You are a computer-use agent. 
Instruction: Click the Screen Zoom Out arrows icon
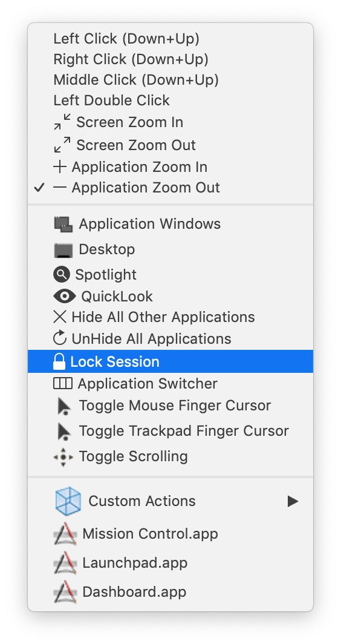[62, 145]
